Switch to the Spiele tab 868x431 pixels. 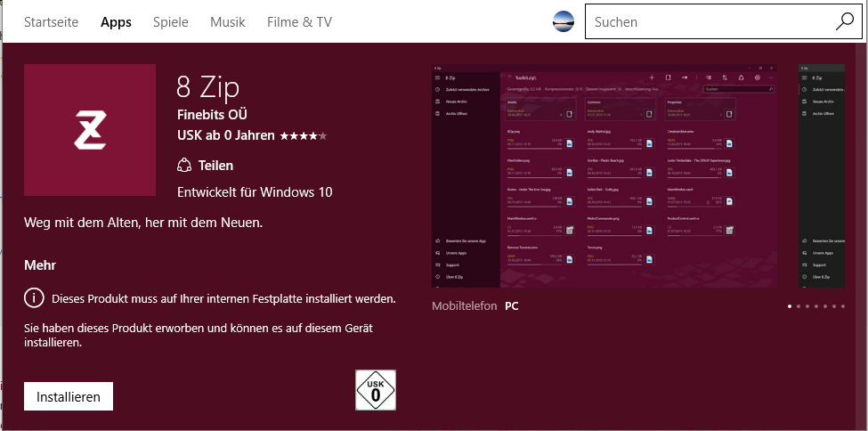pos(171,22)
